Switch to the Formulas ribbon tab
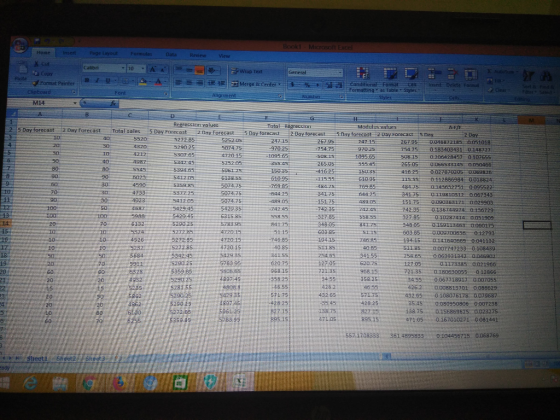This screenshot has height=420, width=560. pyautogui.click(x=141, y=54)
